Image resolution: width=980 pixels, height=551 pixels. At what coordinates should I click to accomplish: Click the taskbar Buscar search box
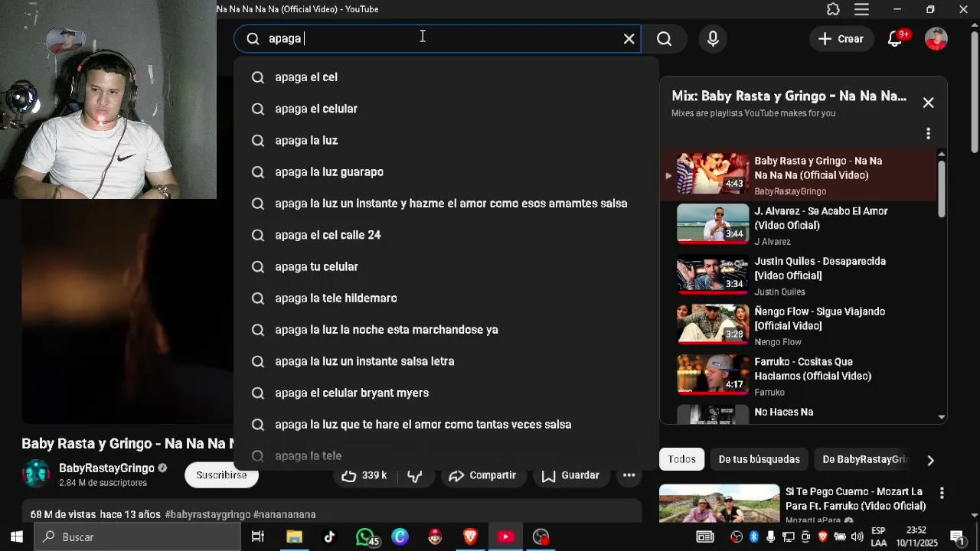point(138,536)
